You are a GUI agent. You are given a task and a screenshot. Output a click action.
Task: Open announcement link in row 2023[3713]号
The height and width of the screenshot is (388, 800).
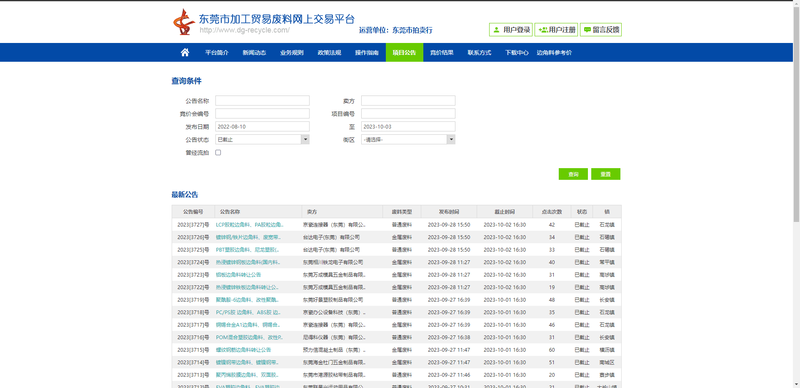(247, 375)
